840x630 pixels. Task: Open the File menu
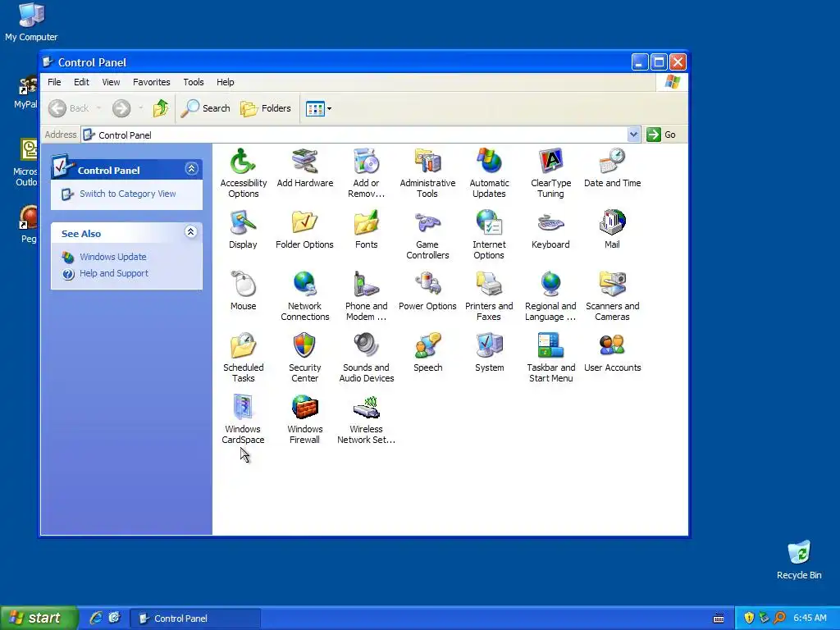click(x=54, y=82)
